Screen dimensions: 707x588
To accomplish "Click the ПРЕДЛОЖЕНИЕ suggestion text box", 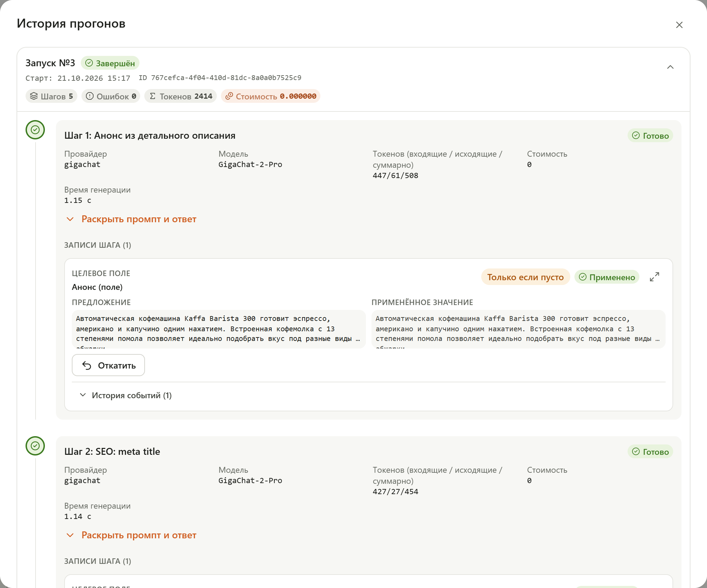I will coord(219,329).
